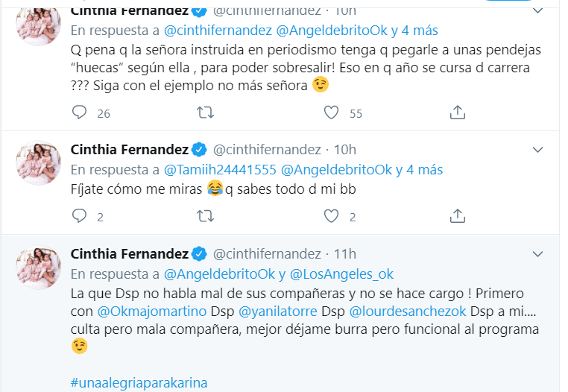Expand the chevron menu on 'Fíjate cómo me miras' tweet
Viewport: 568px width, 392px height.
537,149
